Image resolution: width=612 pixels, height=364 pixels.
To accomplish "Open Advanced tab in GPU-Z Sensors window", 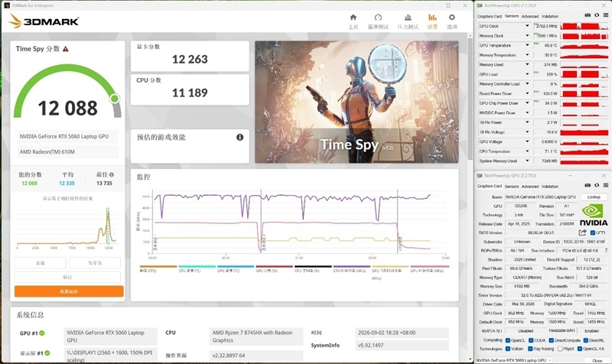I will click(x=530, y=16).
